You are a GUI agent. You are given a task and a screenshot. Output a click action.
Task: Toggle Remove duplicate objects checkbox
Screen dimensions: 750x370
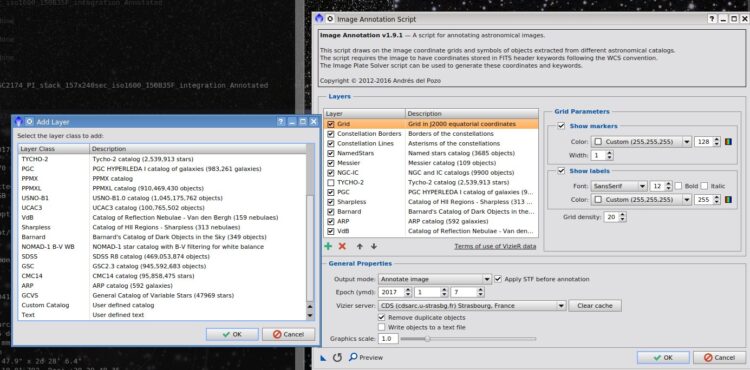coord(381,317)
